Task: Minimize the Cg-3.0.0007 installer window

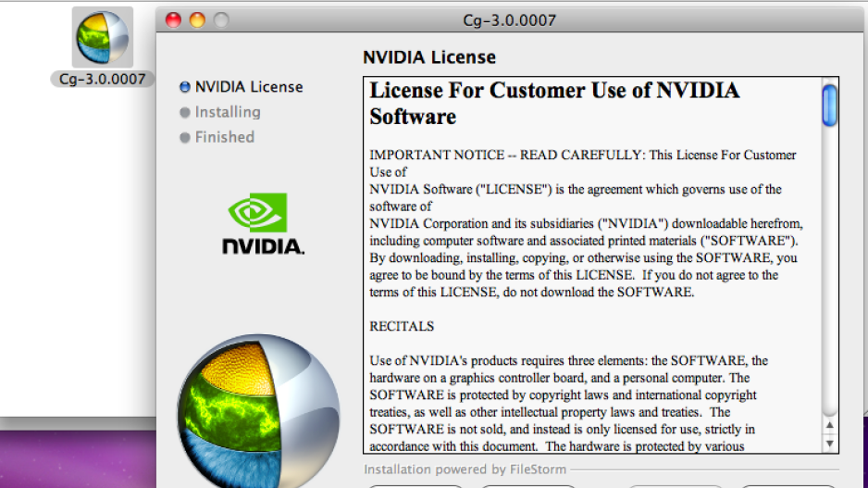Action: point(197,20)
